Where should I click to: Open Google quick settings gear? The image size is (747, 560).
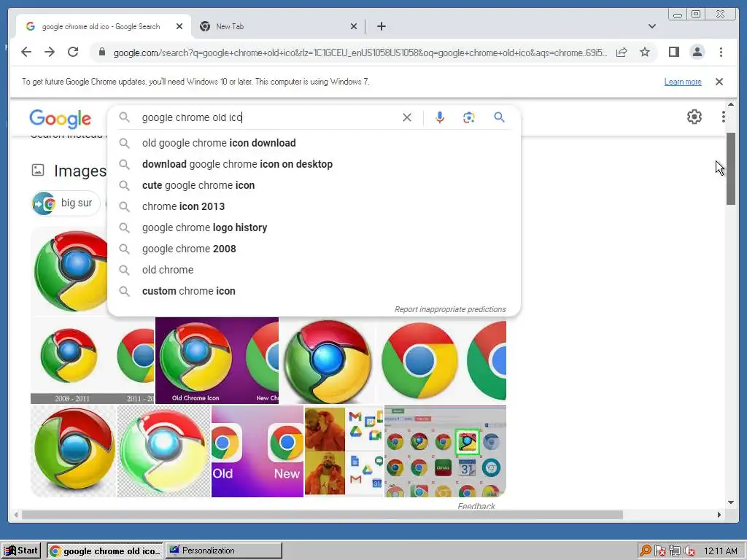tap(694, 117)
